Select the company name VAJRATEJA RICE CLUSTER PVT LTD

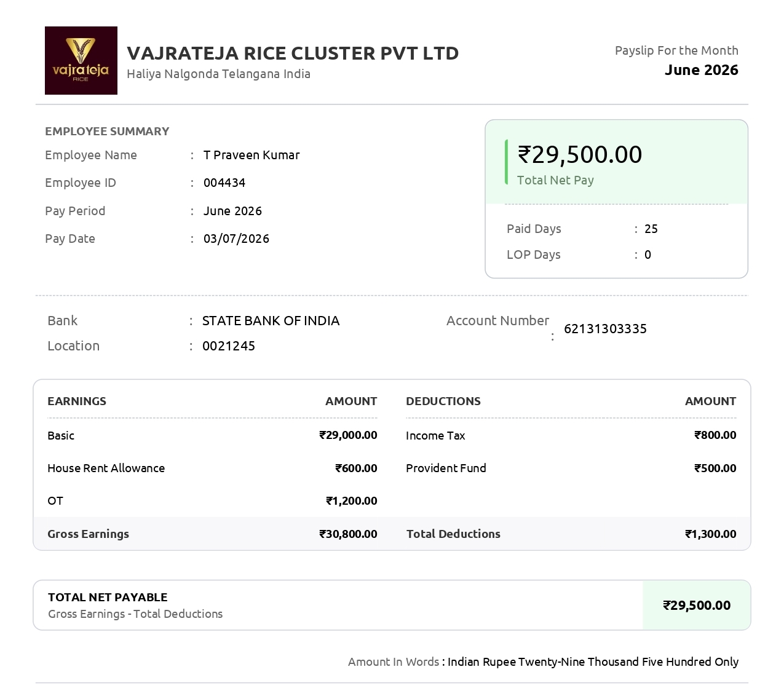(x=293, y=53)
